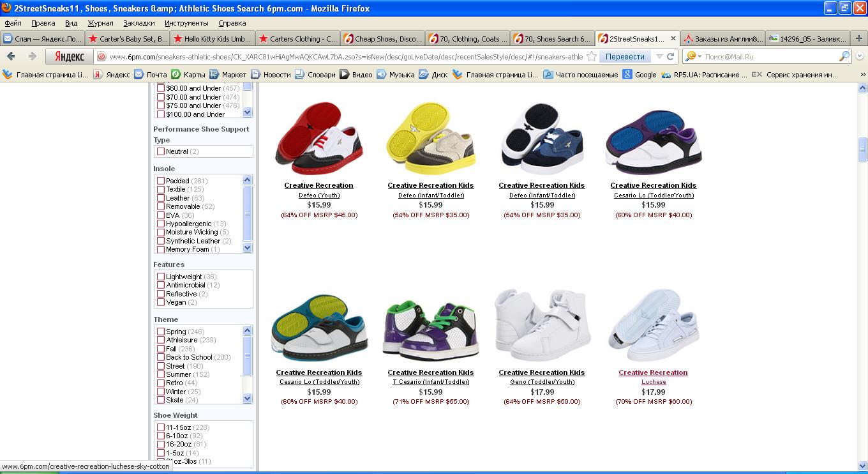
Task: Open the Вид menu
Action: coord(71,23)
